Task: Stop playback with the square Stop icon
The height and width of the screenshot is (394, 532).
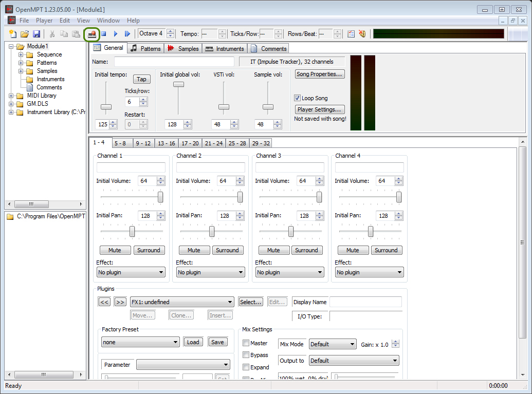Action: tap(104, 34)
